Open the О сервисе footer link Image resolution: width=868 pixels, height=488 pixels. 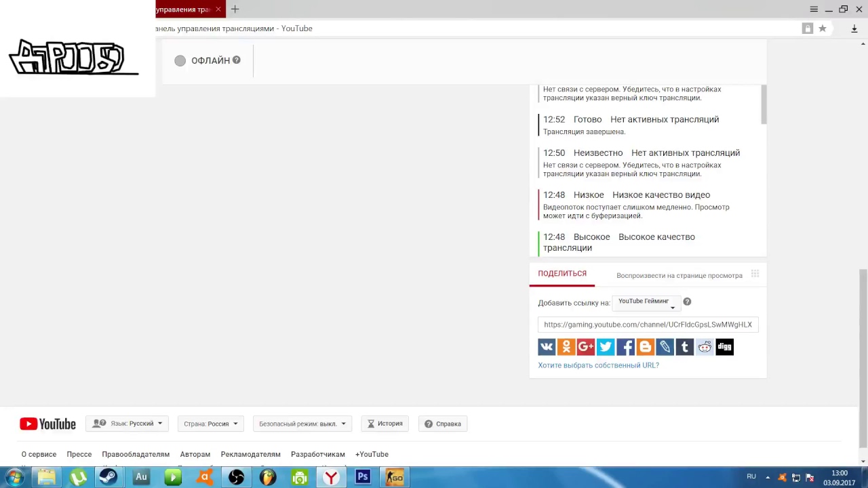point(39,454)
